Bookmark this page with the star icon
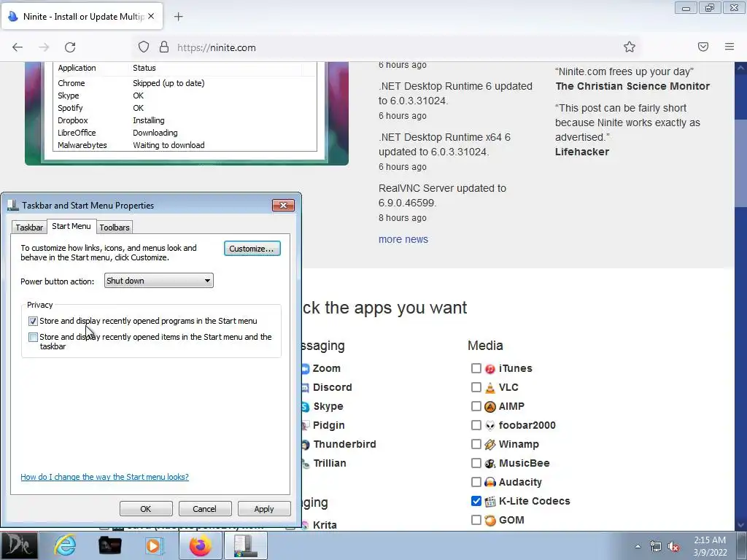747x560 pixels. coord(630,47)
